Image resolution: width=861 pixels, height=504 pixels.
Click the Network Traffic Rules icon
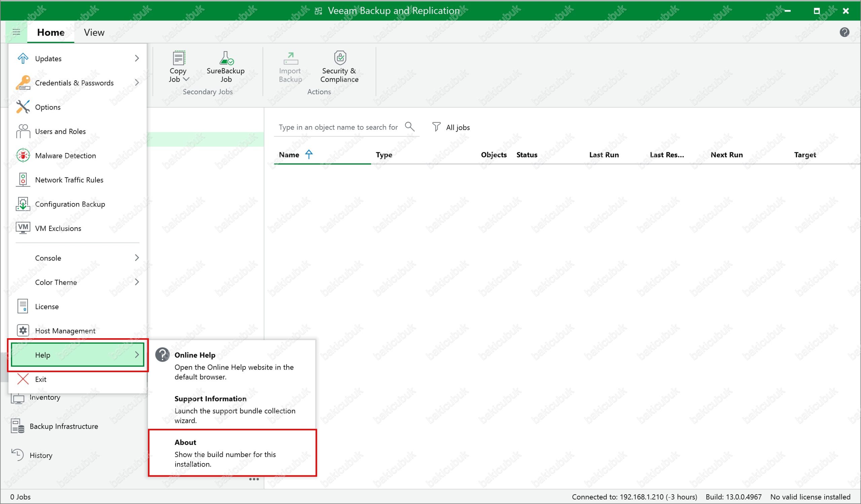pos(23,180)
